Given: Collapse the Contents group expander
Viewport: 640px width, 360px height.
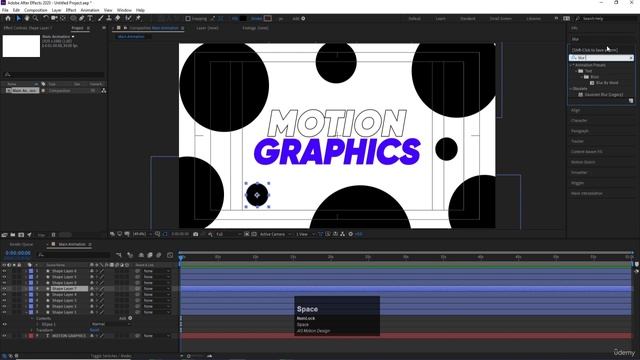Looking at the screenshot, I should click(32, 318).
